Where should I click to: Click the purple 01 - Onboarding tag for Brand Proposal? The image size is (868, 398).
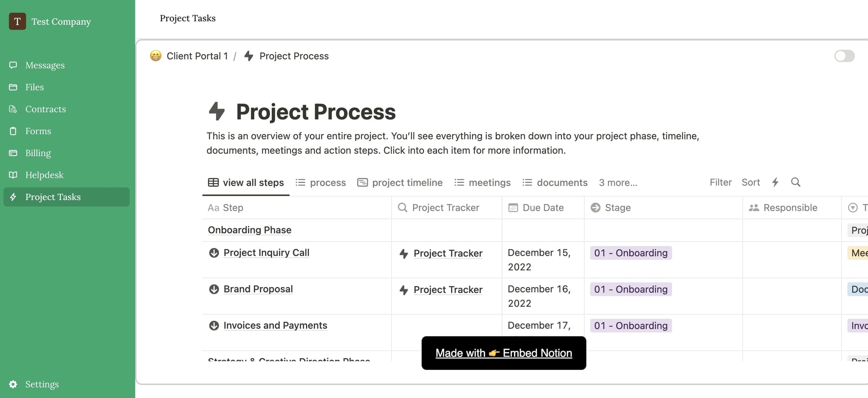631,289
